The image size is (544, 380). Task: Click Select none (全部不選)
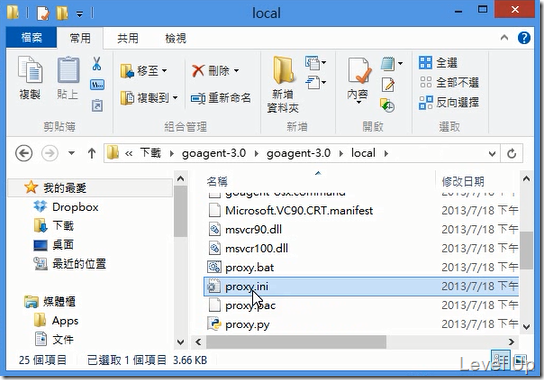coord(449,83)
